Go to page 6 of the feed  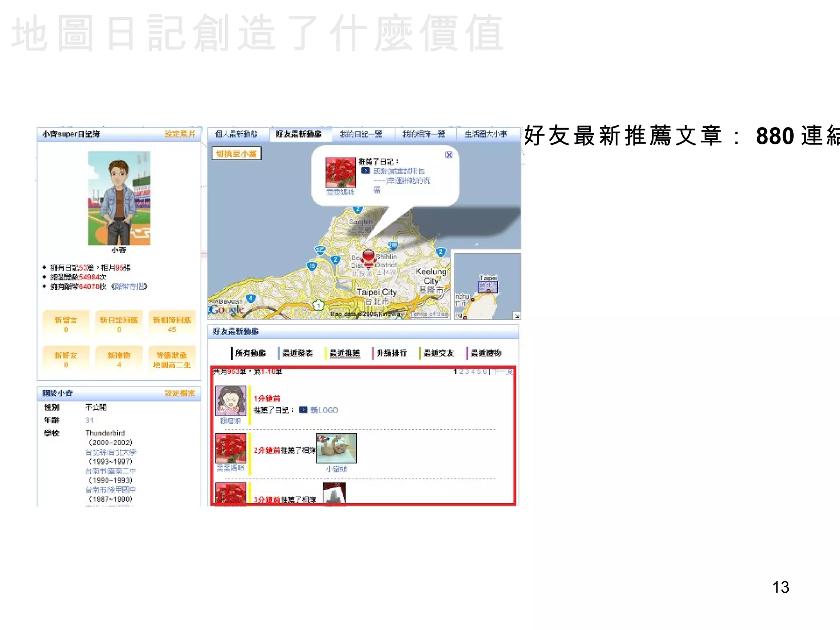click(x=484, y=372)
